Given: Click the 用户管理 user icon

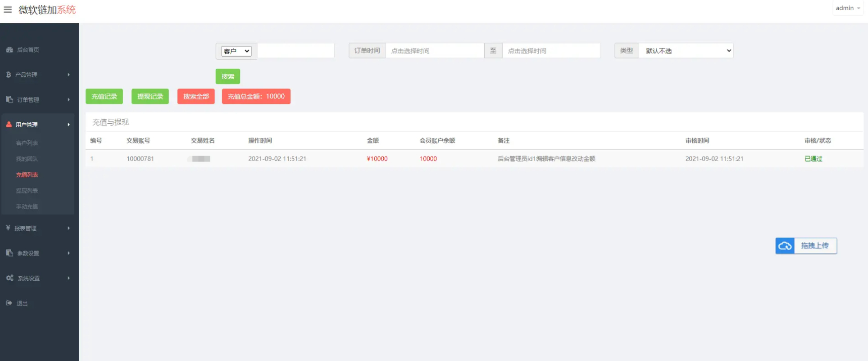Looking at the screenshot, I should (9, 124).
